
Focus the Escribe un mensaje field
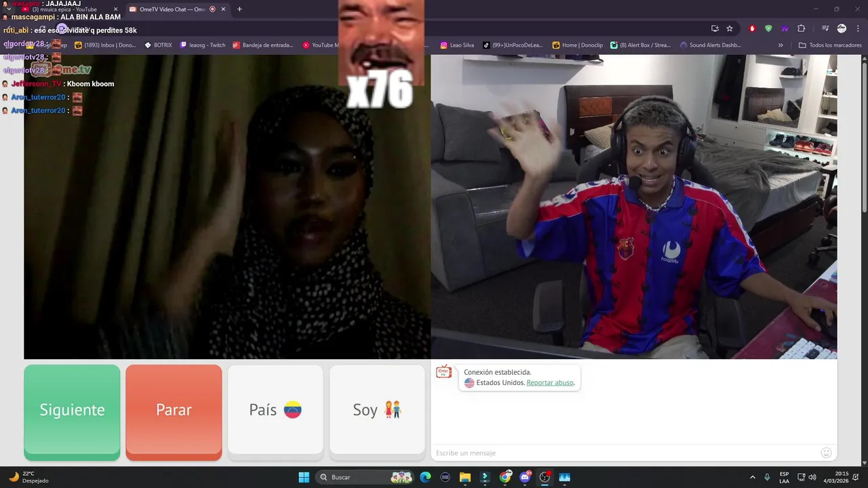(624, 453)
